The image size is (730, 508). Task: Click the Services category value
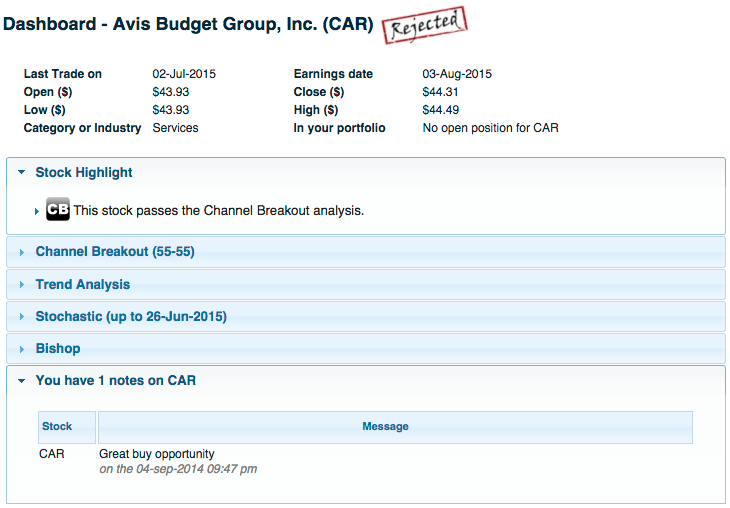pos(176,128)
